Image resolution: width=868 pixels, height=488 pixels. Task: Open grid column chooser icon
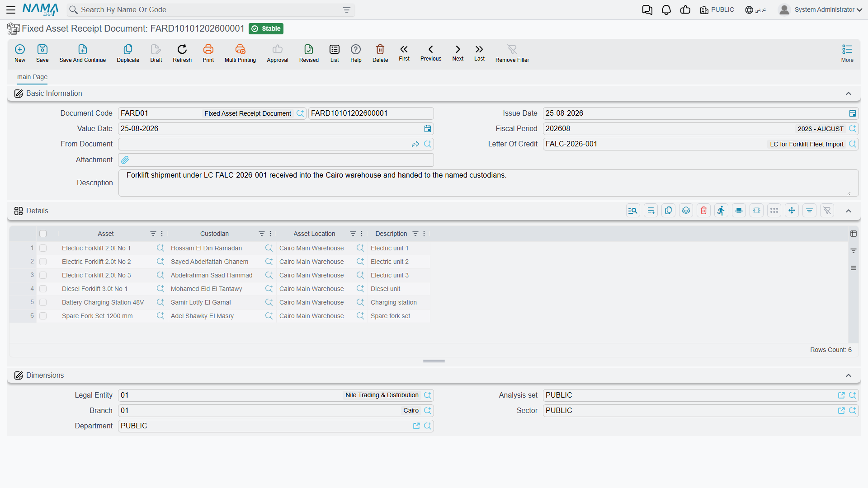pos(854,234)
